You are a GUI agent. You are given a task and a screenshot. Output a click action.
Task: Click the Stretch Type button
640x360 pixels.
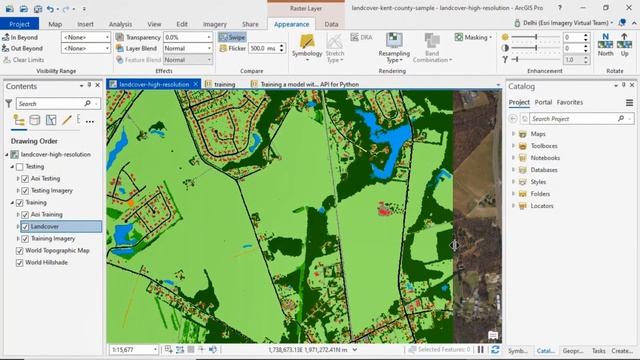click(335, 48)
